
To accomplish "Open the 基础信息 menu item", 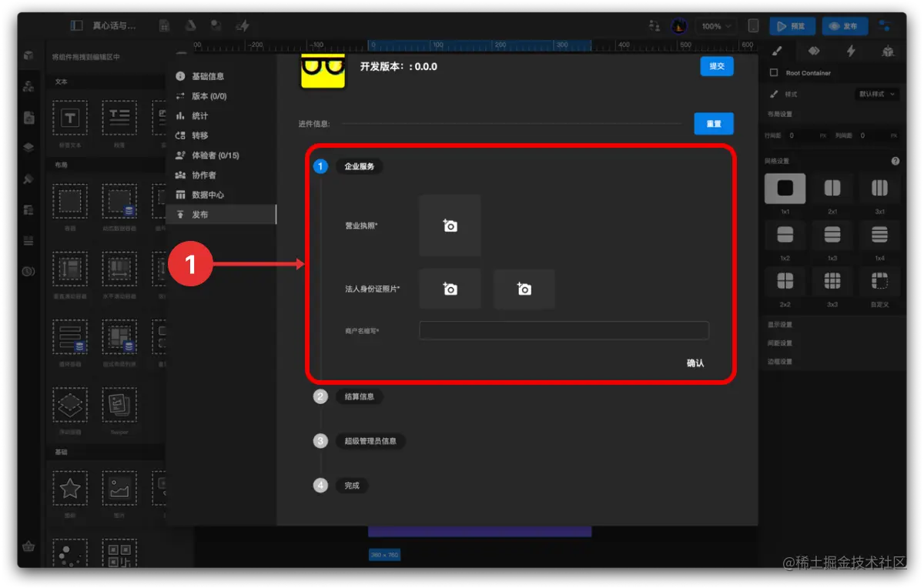I will 221,76.
